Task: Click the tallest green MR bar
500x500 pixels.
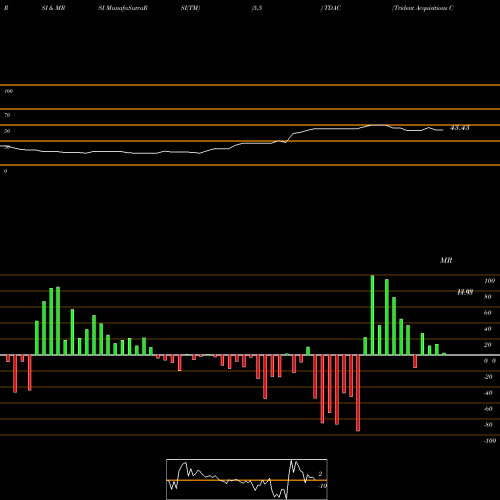Action: 372,315
